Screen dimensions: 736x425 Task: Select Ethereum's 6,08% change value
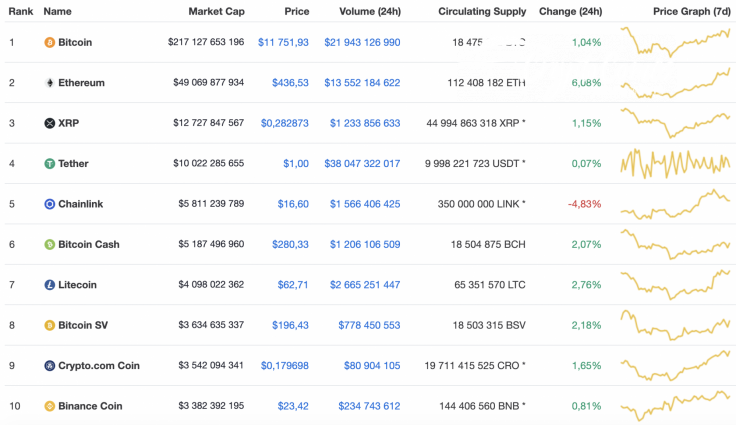[586, 83]
